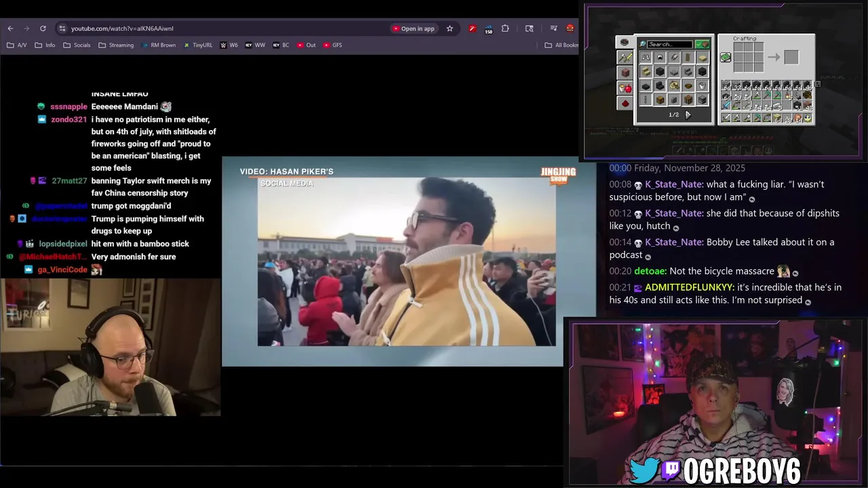This screenshot has width=868, height=488.
Task: Select the tools and weapons recipe tab
Action: pyautogui.click(x=625, y=58)
